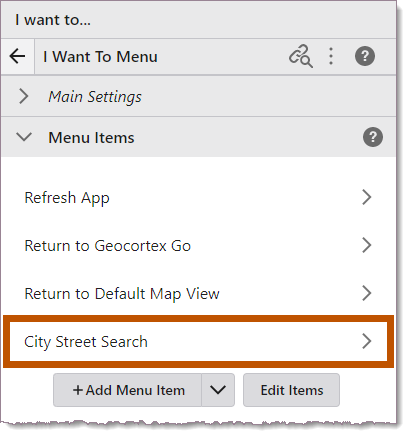
Task: Open the Add Menu Item dropdown arrow
Action: [218, 390]
